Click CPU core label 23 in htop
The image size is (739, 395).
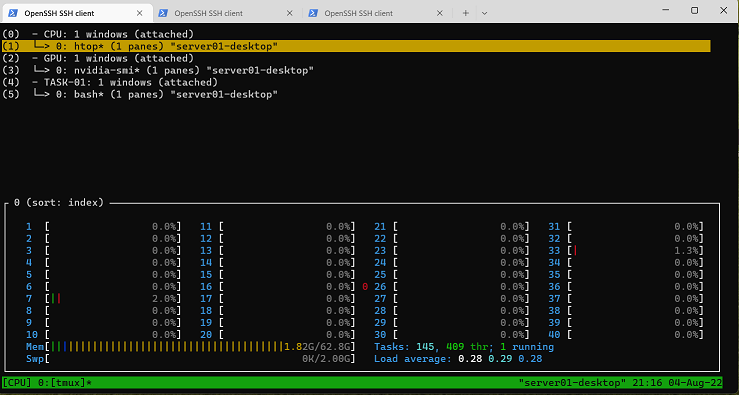[x=380, y=250]
